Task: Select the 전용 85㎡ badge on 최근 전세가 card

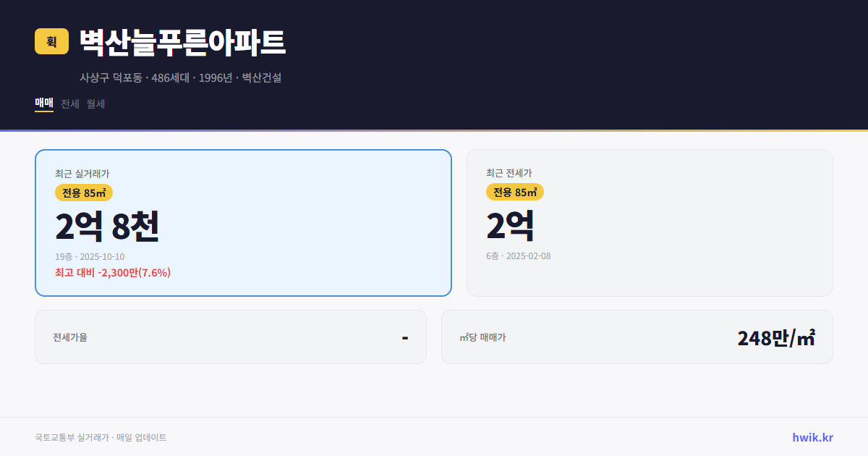Action: [513, 192]
